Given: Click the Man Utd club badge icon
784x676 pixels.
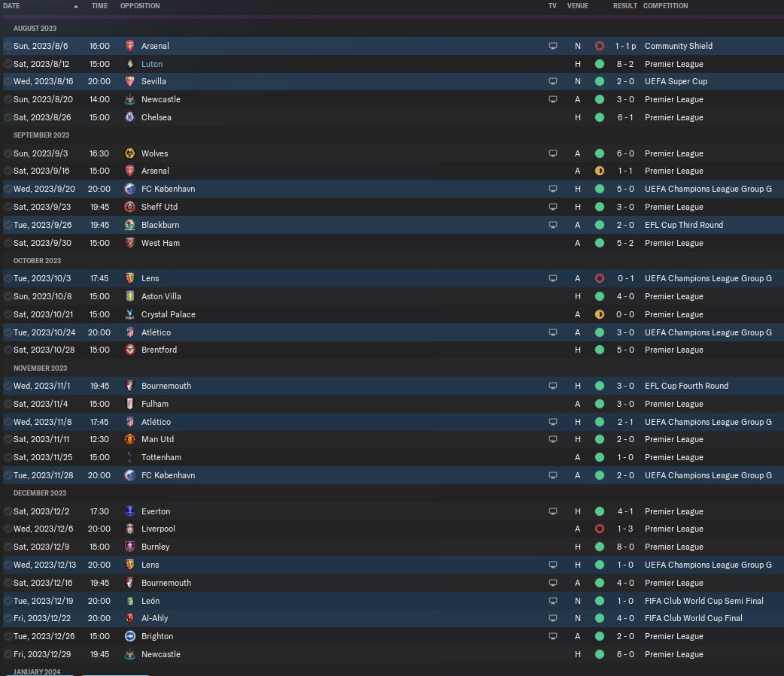Looking at the screenshot, I should tap(129, 439).
